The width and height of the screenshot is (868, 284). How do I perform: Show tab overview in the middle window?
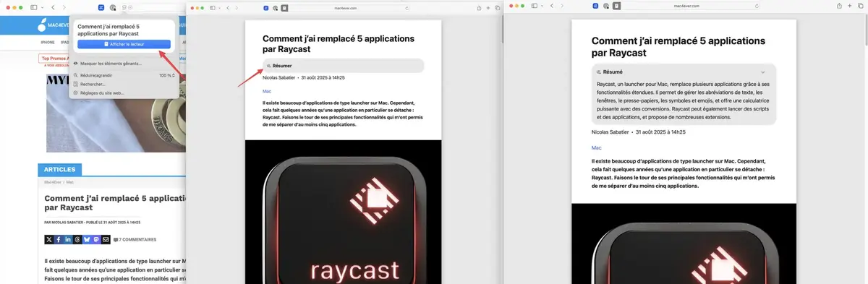tap(498, 7)
